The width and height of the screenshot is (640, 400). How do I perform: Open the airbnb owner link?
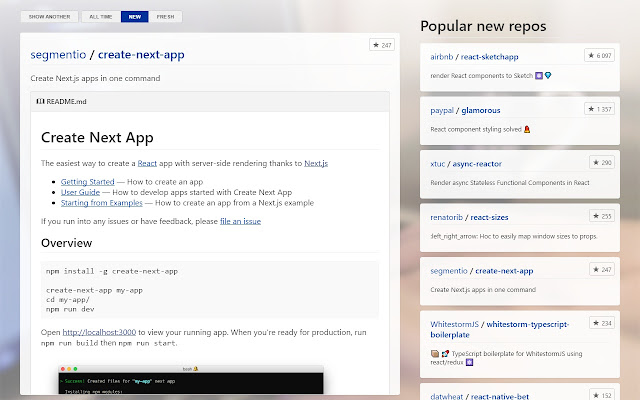(442, 57)
